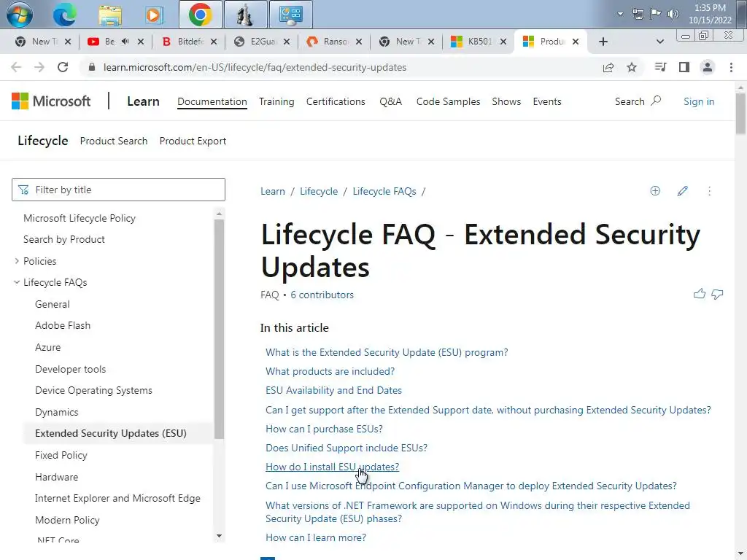Open Product Export

tap(193, 141)
